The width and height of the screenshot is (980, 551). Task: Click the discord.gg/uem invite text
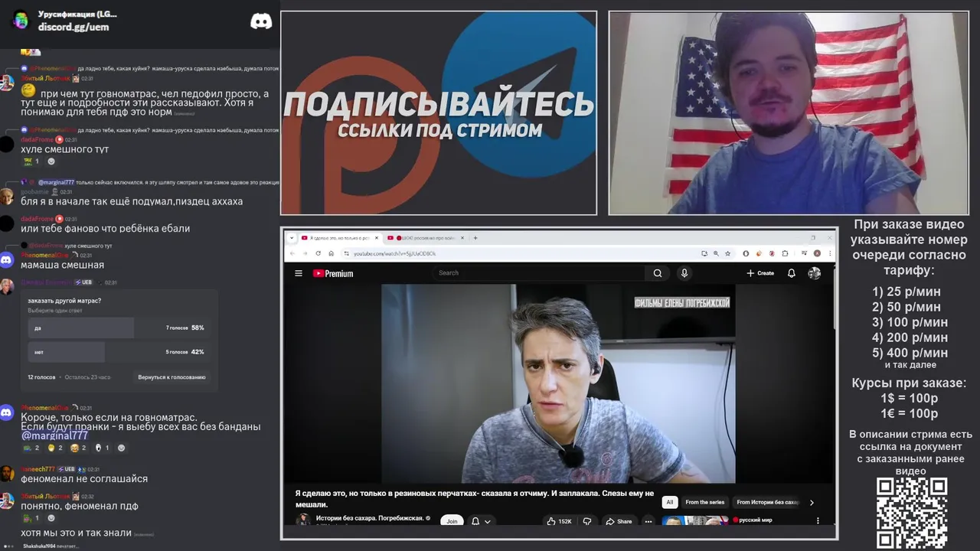pos(73,27)
